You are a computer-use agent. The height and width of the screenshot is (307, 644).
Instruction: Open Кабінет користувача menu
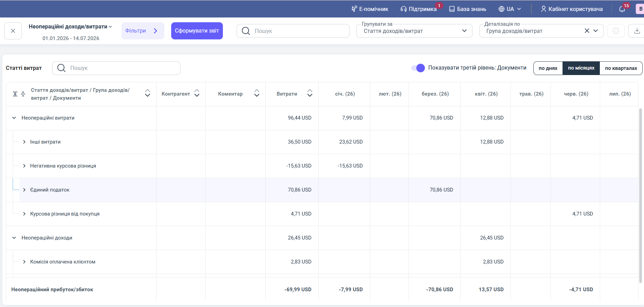572,9
